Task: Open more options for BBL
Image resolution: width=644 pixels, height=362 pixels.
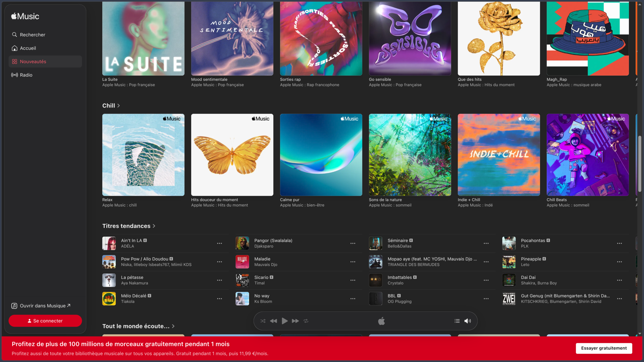Action: coord(486,299)
